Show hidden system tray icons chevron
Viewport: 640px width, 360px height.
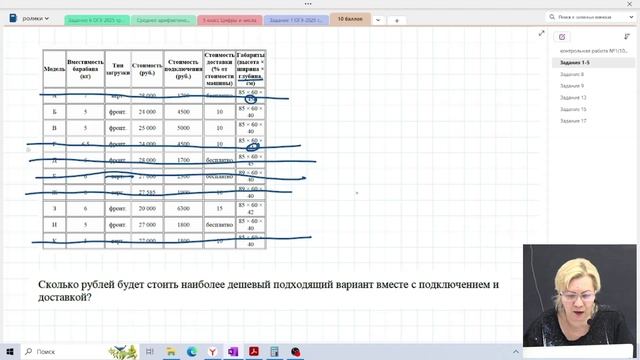click(x=516, y=351)
